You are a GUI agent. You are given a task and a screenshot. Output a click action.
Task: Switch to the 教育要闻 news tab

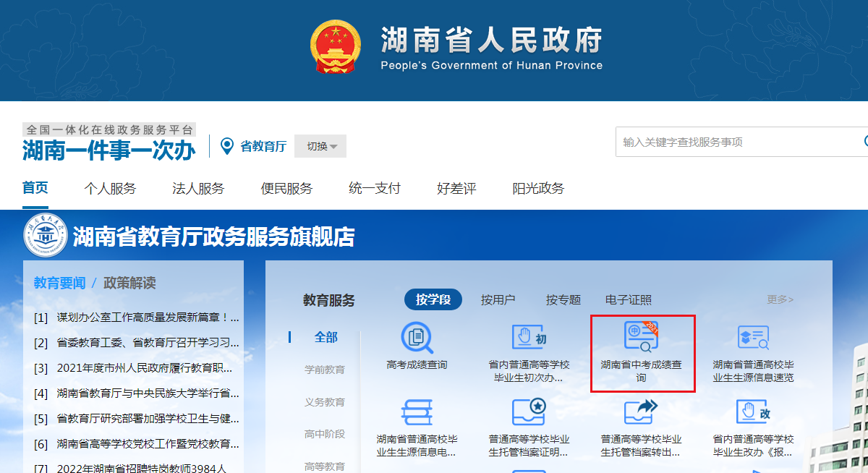59,283
